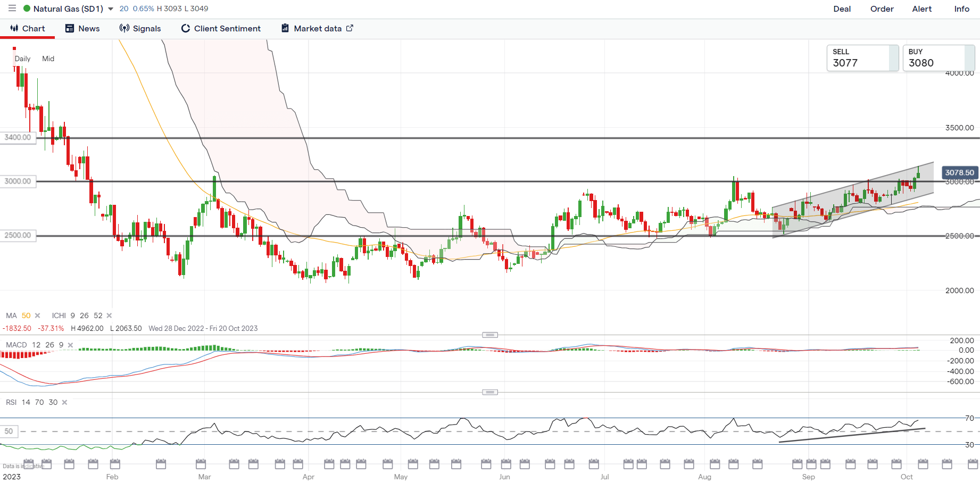Click the -37.31% change value

click(x=51, y=328)
